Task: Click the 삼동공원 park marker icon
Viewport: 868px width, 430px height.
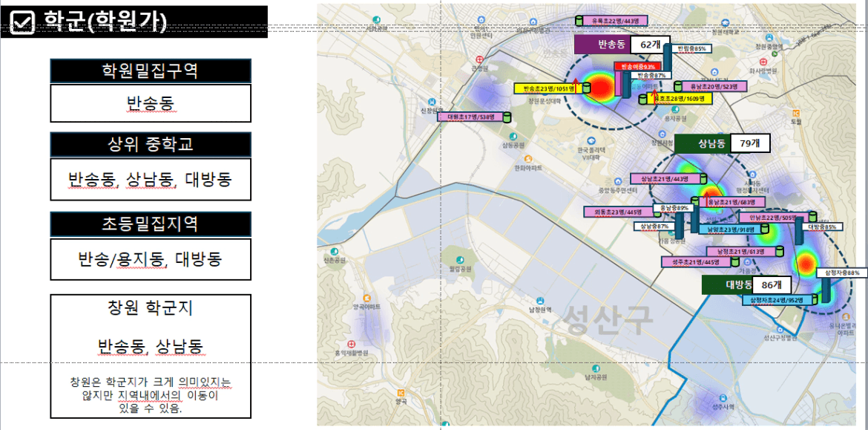Action: (x=513, y=136)
